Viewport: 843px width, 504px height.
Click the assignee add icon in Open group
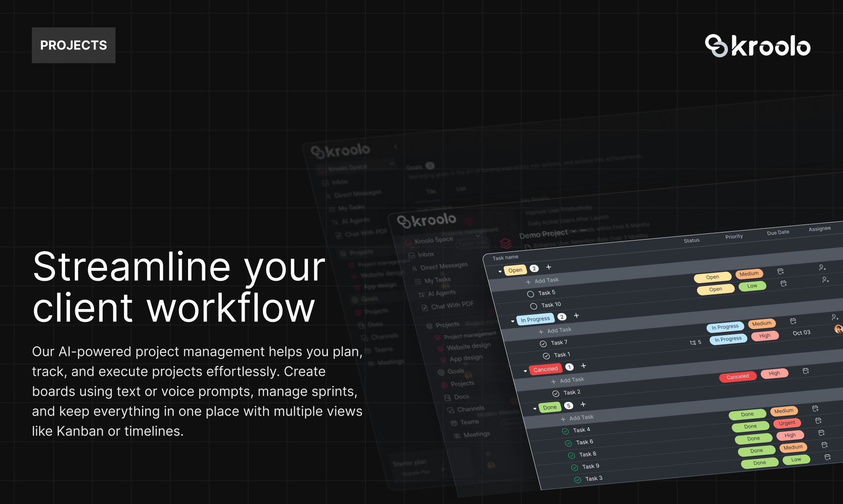pos(823,268)
